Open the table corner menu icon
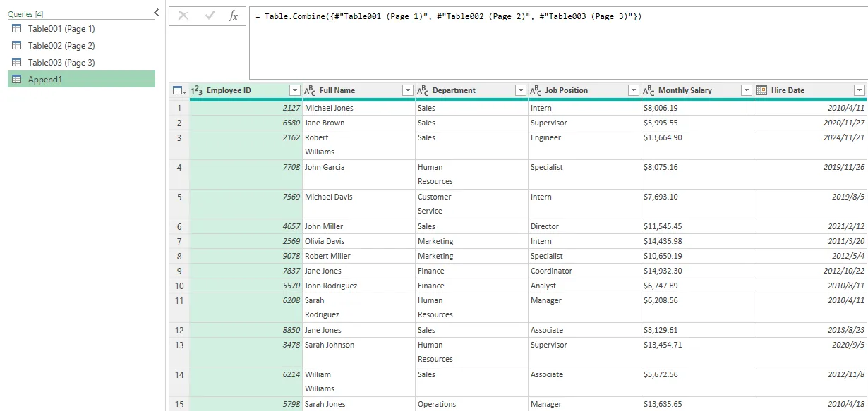Screen dimensions: 868x411 coord(179,90)
